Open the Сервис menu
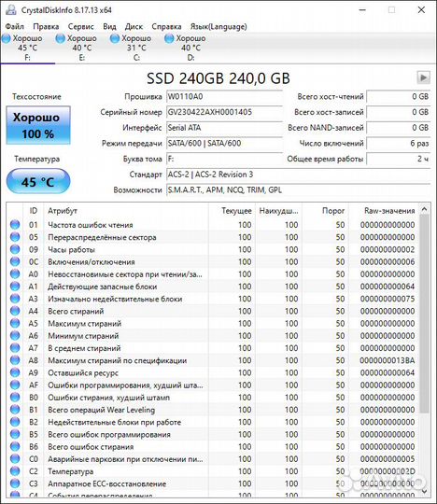The height and width of the screenshot is (504, 437). pos(80,26)
